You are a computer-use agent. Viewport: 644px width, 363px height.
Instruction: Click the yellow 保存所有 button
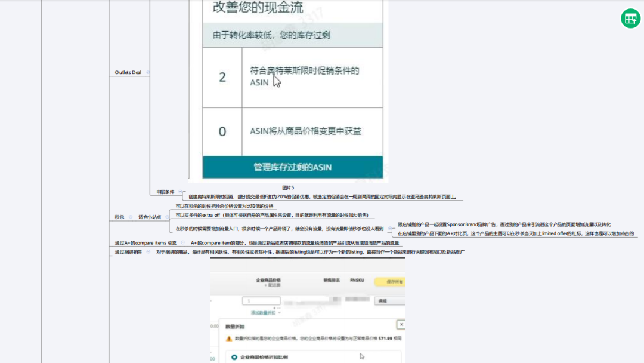(x=391, y=281)
